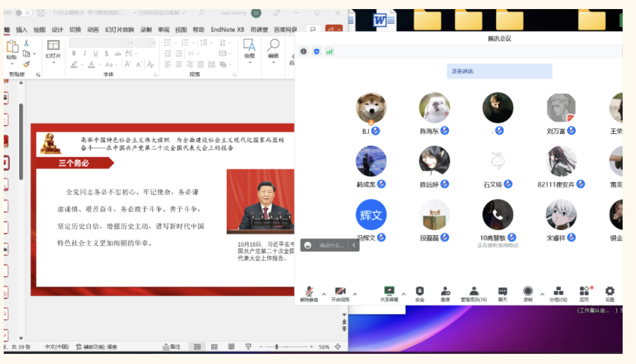Align text left in paragraph group
Viewport: 636px width, 364px height.
(167, 65)
